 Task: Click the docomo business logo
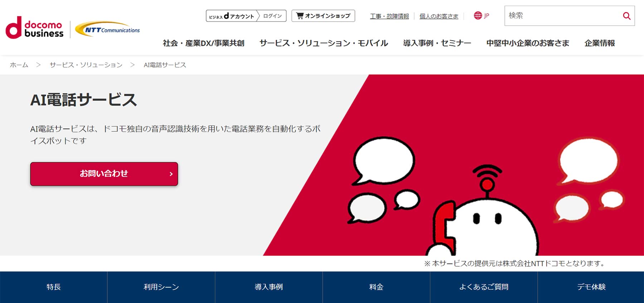click(34, 28)
